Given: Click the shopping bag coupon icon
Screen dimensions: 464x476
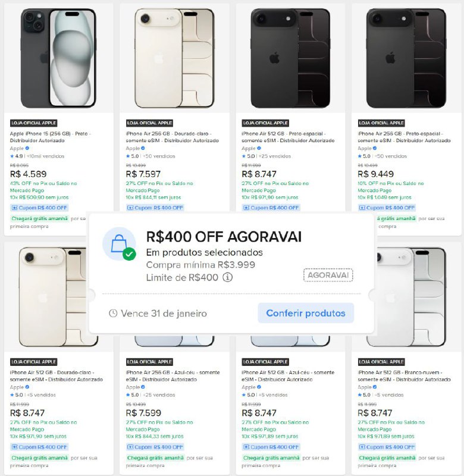Looking at the screenshot, I should (119, 244).
